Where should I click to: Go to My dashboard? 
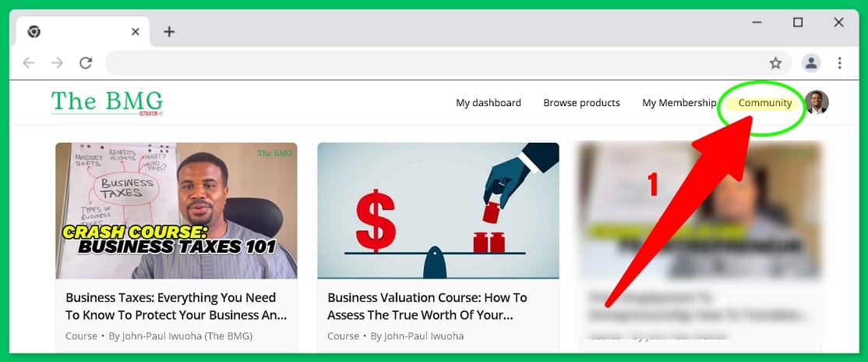point(489,103)
